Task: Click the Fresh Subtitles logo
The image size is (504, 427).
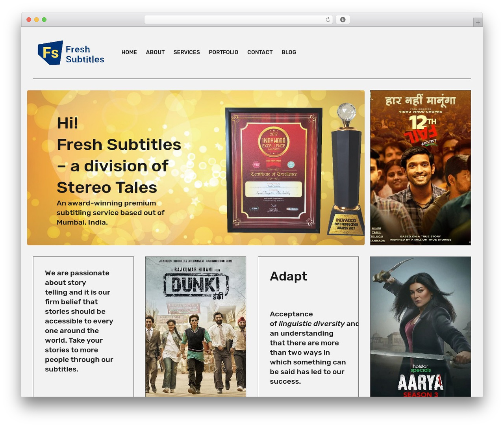Action: point(71,53)
